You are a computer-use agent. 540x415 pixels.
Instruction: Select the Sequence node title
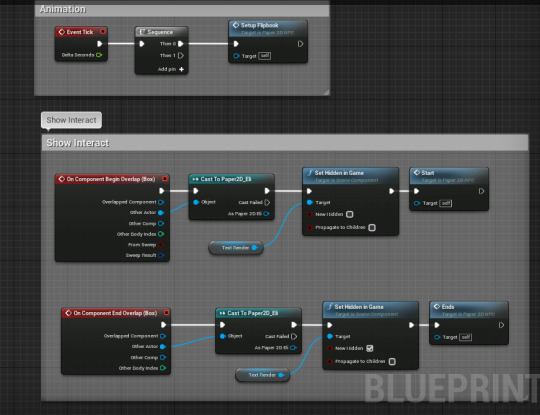pos(160,32)
